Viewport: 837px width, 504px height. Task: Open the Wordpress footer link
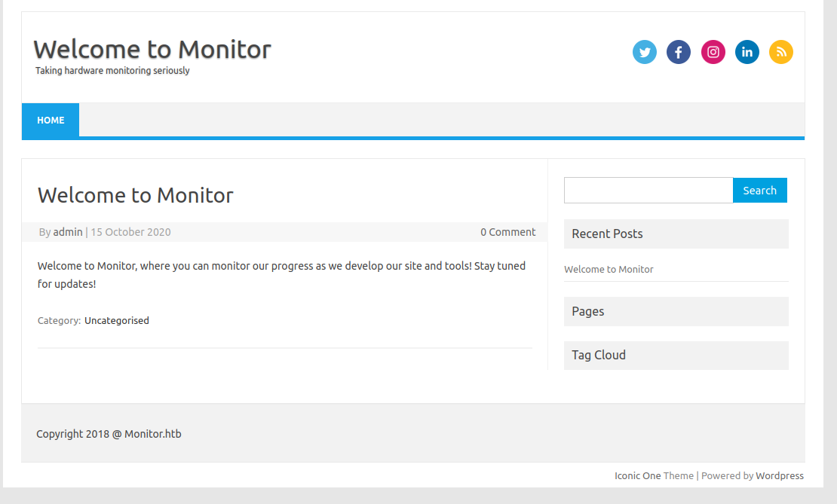[x=780, y=475]
